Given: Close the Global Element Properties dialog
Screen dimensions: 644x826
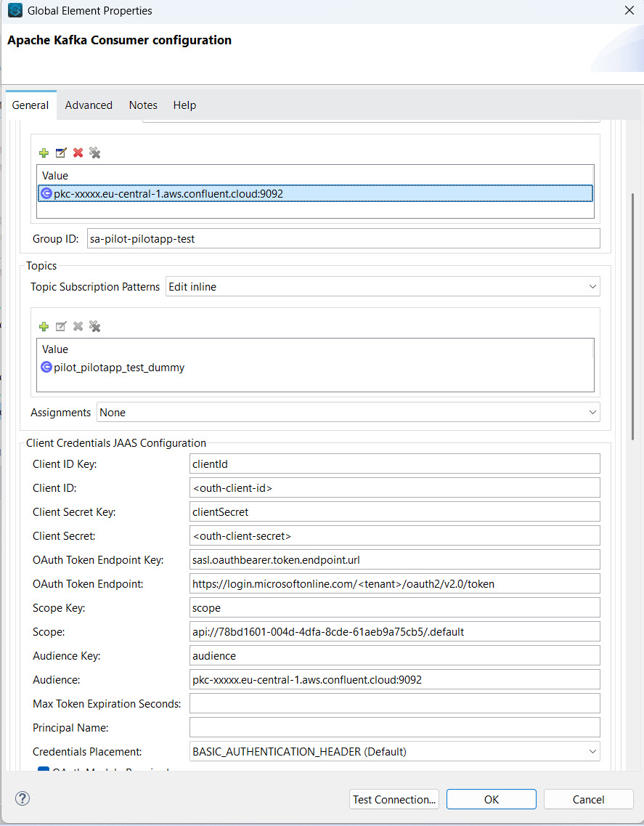Looking at the screenshot, I should click(629, 11).
